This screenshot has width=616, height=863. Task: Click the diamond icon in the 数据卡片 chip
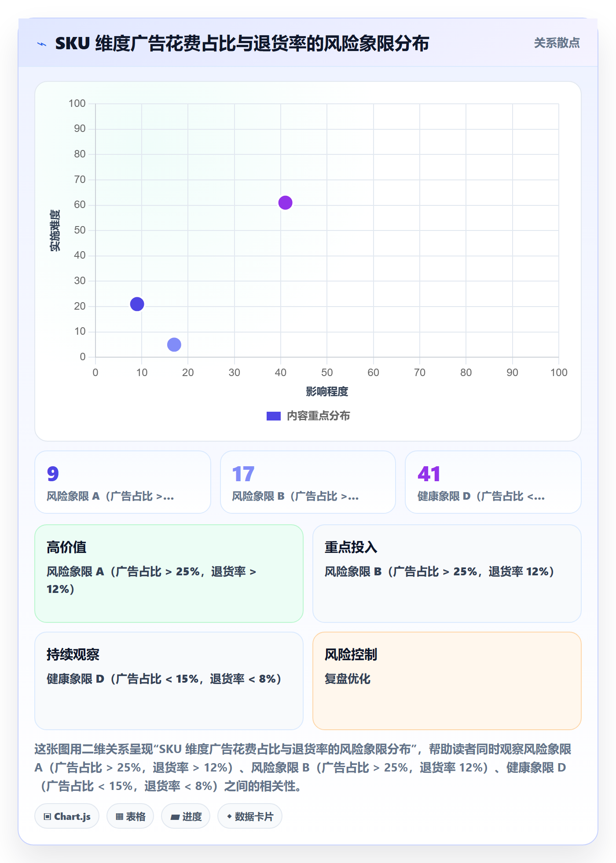(229, 816)
